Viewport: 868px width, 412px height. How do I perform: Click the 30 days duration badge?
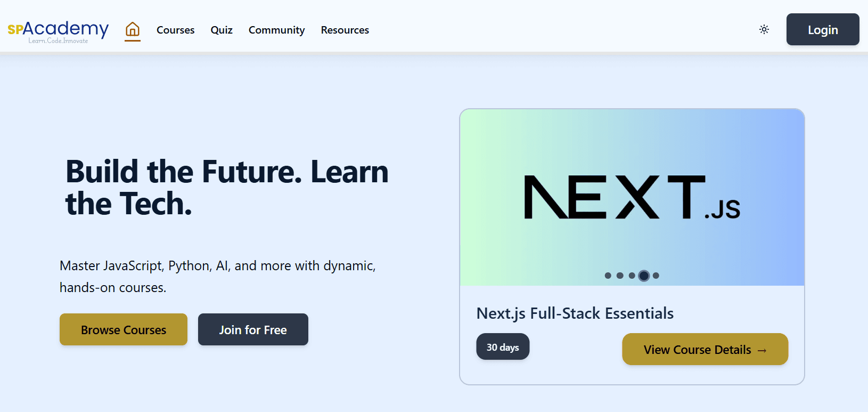pos(503,346)
